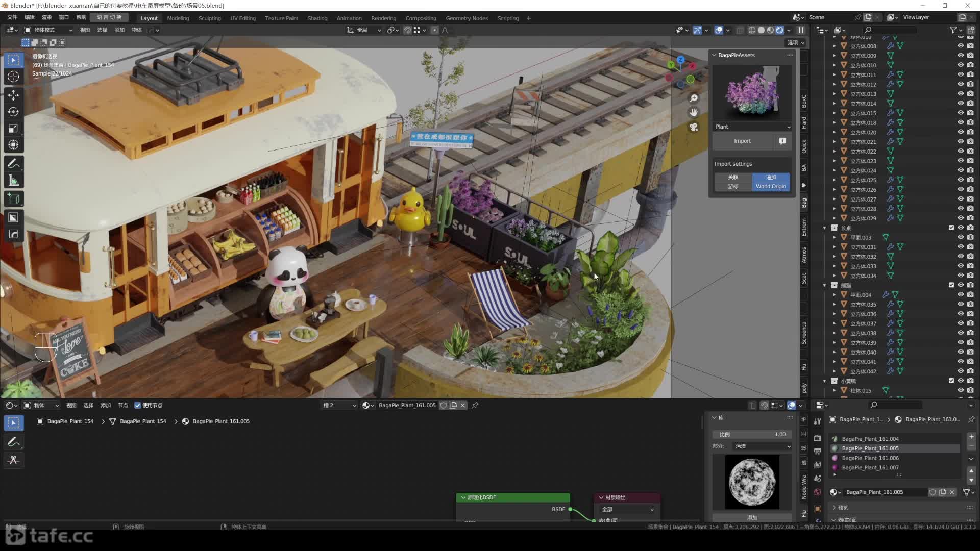Choose the Rotate tool

pos(14,112)
